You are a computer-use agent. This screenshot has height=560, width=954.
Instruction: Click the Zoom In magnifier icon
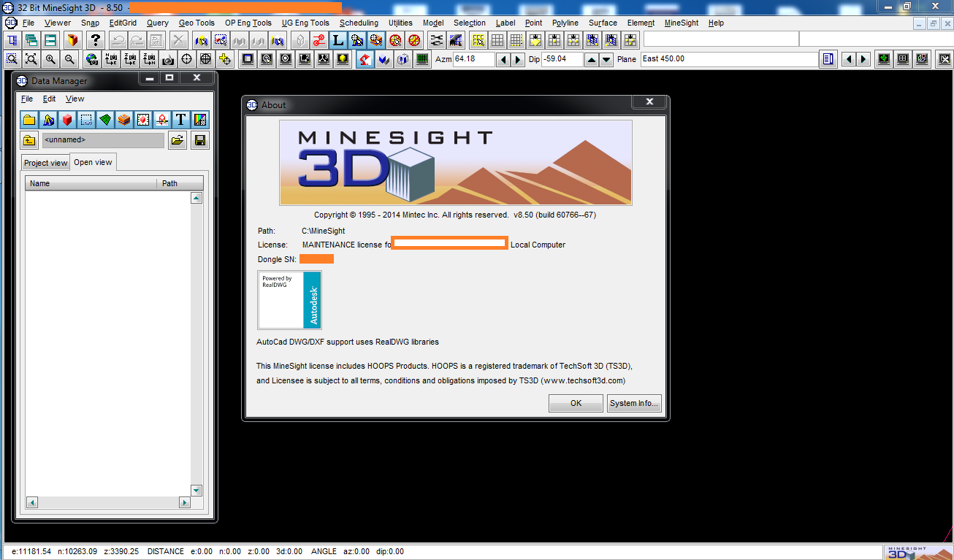tap(49, 59)
